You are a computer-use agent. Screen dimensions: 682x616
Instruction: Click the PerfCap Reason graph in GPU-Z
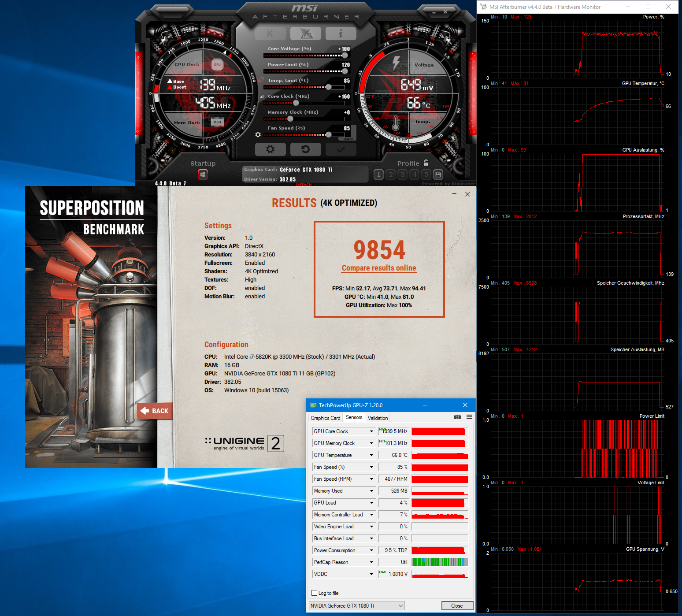click(440, 562)
